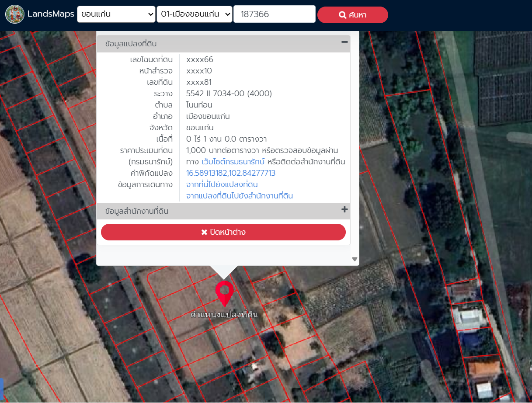
Task: Open the province dropdown showing ขอนแก่น
Action: click(x=116, y=14)
